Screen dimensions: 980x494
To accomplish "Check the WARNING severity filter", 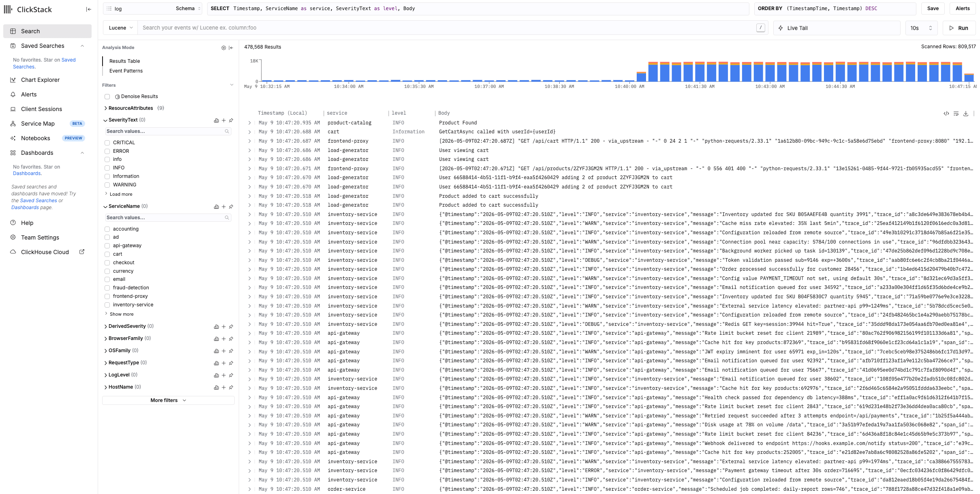I will (x=107, y=185).
